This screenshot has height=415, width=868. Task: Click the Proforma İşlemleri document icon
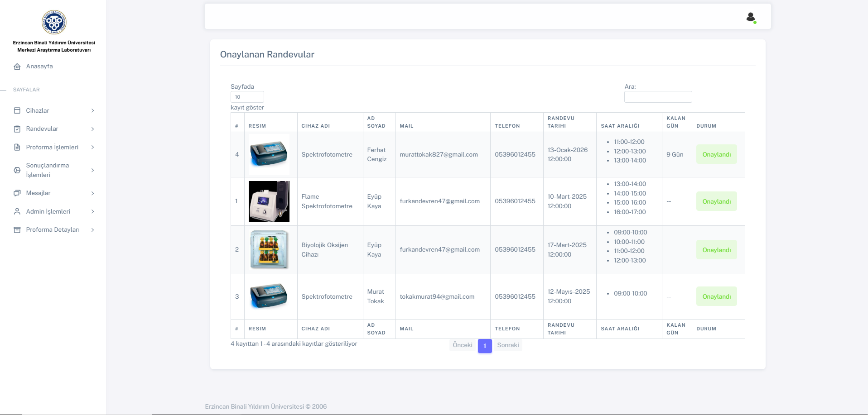point(17,147)
